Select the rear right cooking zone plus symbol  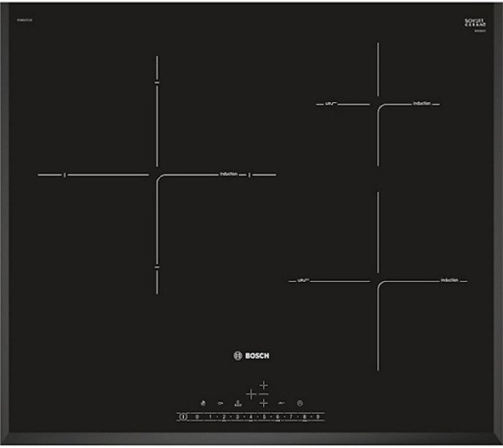pyautogui.click(x=264, y=385)
